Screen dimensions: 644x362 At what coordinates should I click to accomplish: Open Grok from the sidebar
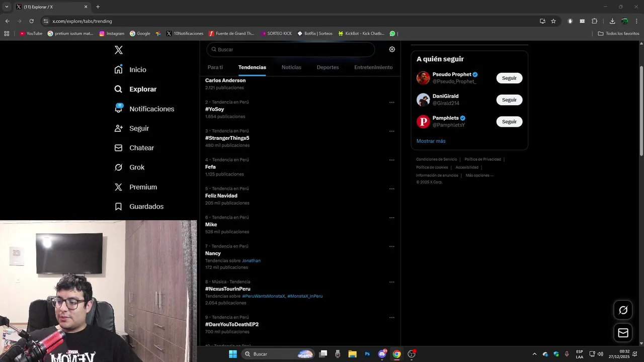point(129,167)
